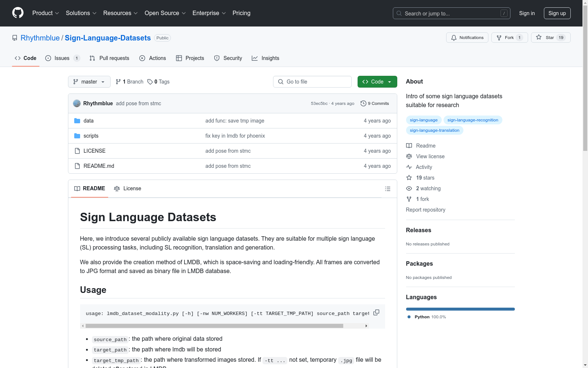This screenshot has height=368, width=588.
Task: Click the scripts folder icon
Action: click(77, 136)
